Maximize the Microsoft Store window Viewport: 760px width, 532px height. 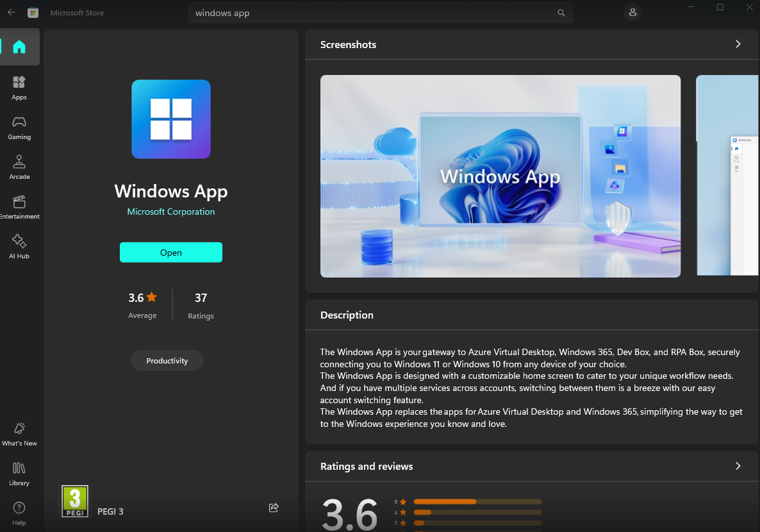coord(720,7)
